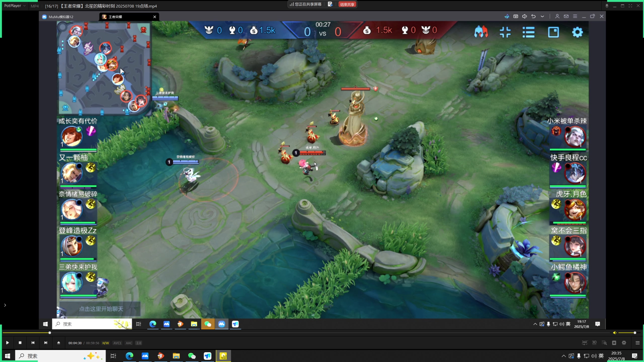Toggle 360° video mode

(x=584, y=343)
